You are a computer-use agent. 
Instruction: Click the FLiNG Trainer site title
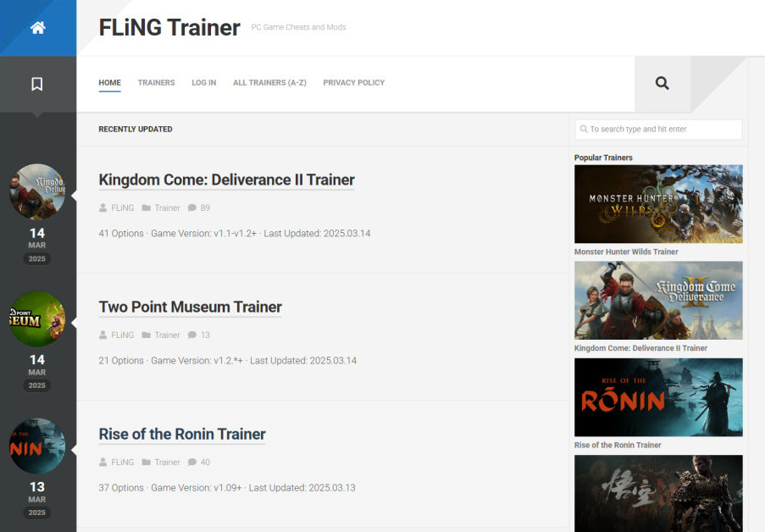169,27
